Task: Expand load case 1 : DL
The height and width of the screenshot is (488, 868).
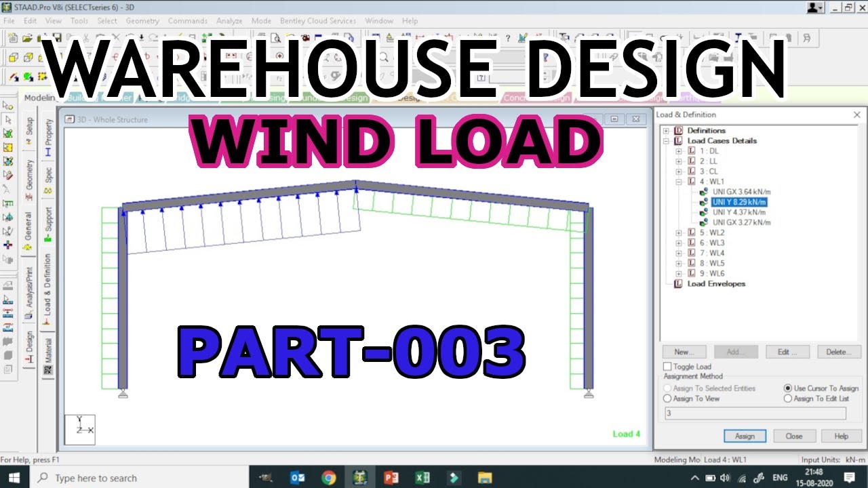Action: pos(679,151)
